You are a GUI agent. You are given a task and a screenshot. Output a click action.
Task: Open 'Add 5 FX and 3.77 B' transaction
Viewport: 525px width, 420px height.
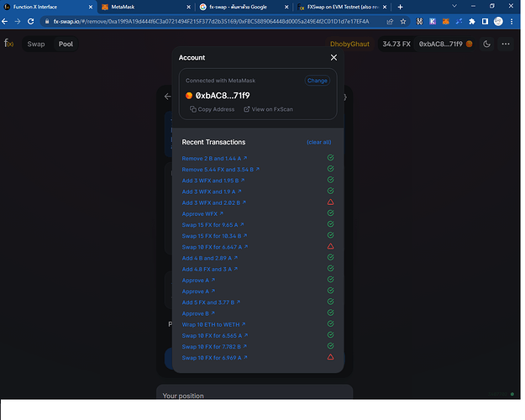(211, 302)
